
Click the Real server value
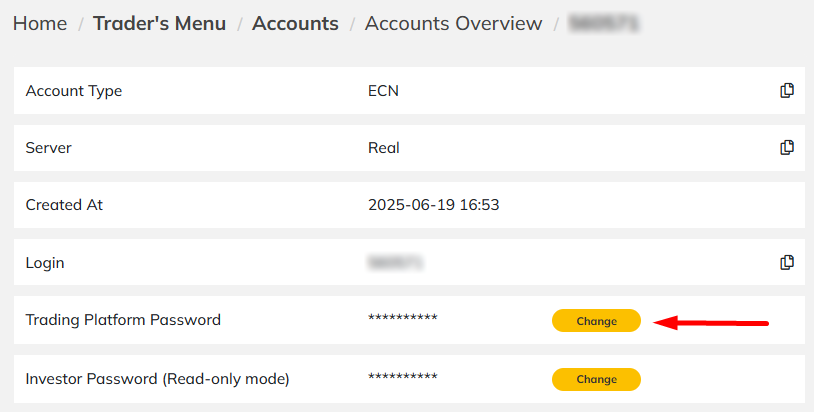point(384,148)
